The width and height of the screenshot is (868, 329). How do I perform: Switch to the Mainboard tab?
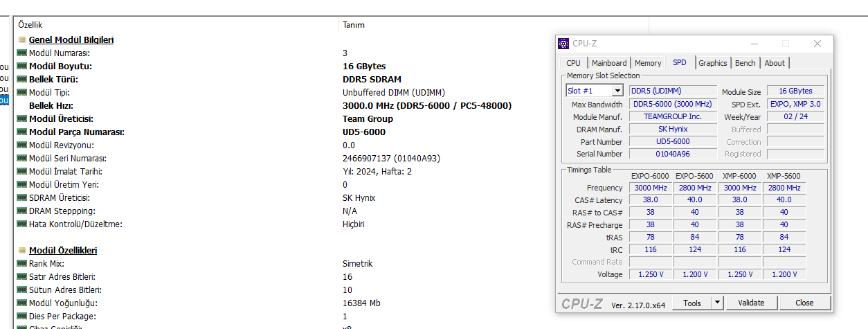click(x=609, y=63)
